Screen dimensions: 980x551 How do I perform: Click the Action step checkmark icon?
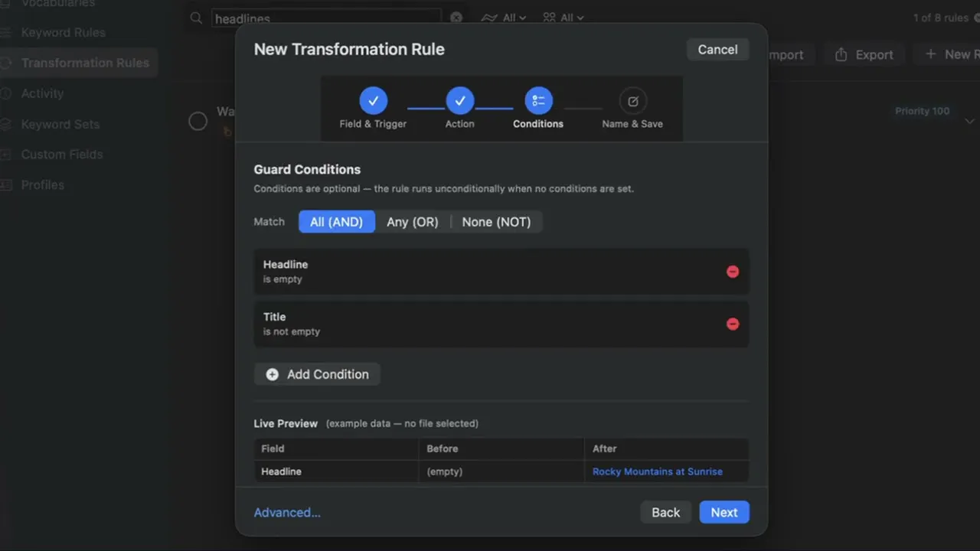click(x=459, y=100)
